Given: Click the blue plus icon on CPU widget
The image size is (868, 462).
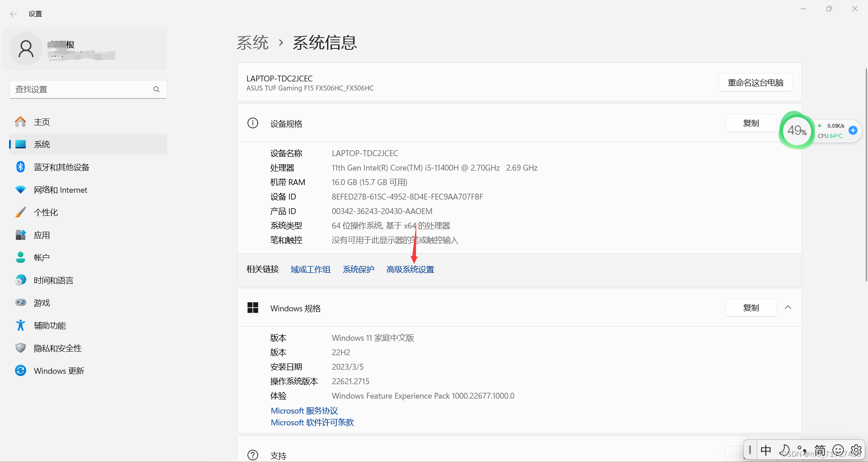Looking at the screenshot, I should (853, 130).
